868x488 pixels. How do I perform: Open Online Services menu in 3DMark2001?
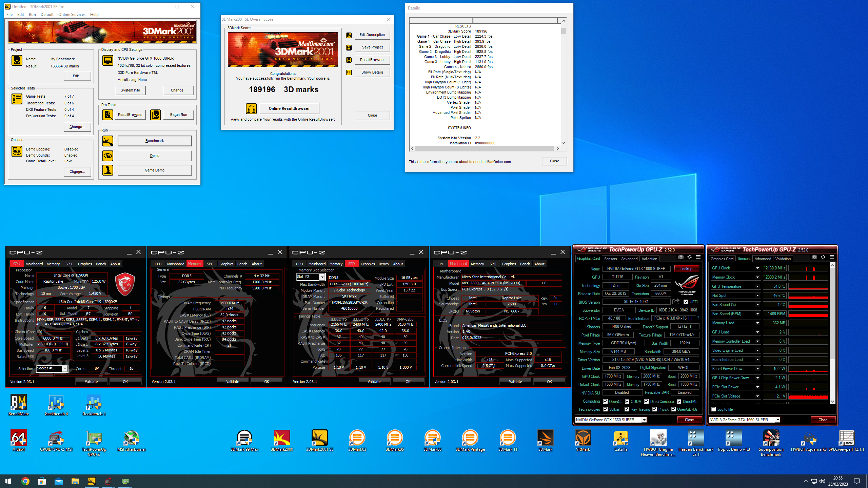click(x=72, y=15)
